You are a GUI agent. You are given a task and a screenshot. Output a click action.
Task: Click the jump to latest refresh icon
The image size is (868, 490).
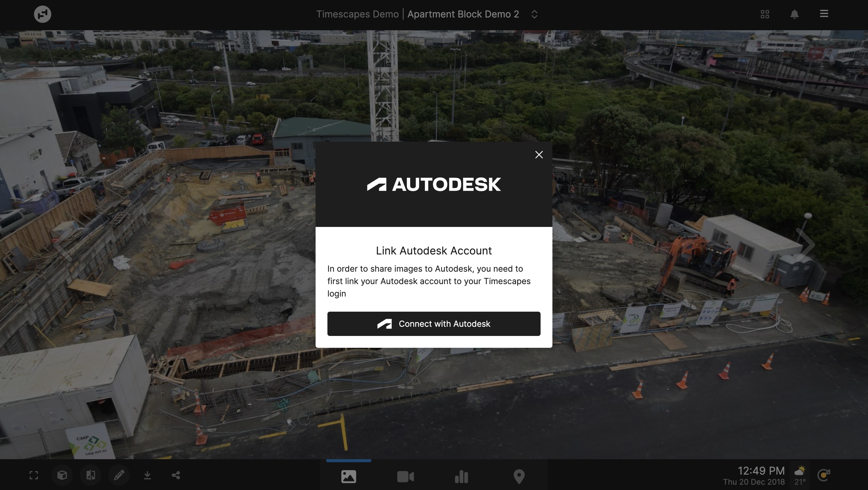tap(824, 475)
